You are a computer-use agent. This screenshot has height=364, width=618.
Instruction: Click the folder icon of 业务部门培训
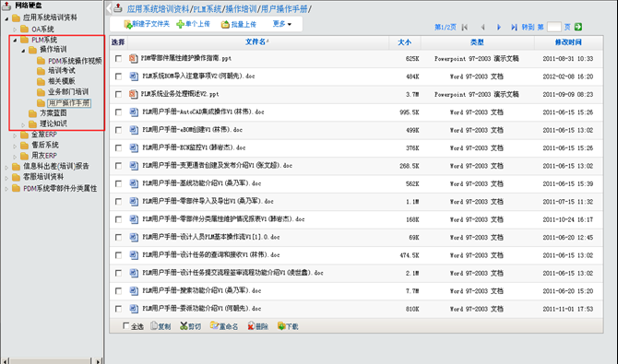(x=41, y=92)
